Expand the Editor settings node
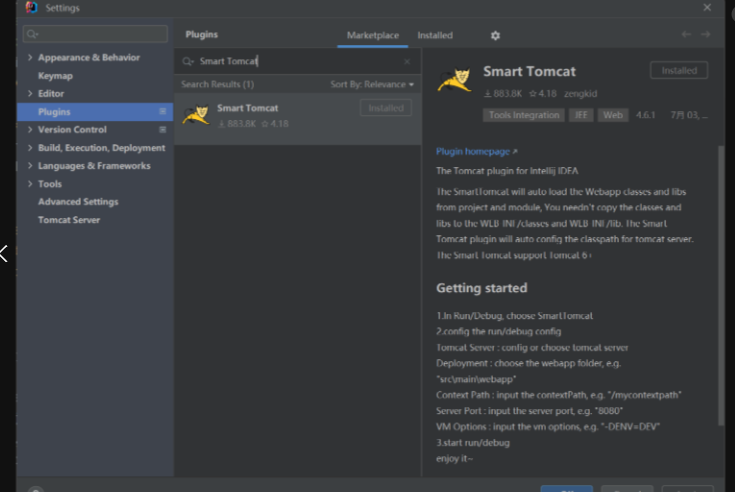 pyautogui.click(x=30, y=93)
